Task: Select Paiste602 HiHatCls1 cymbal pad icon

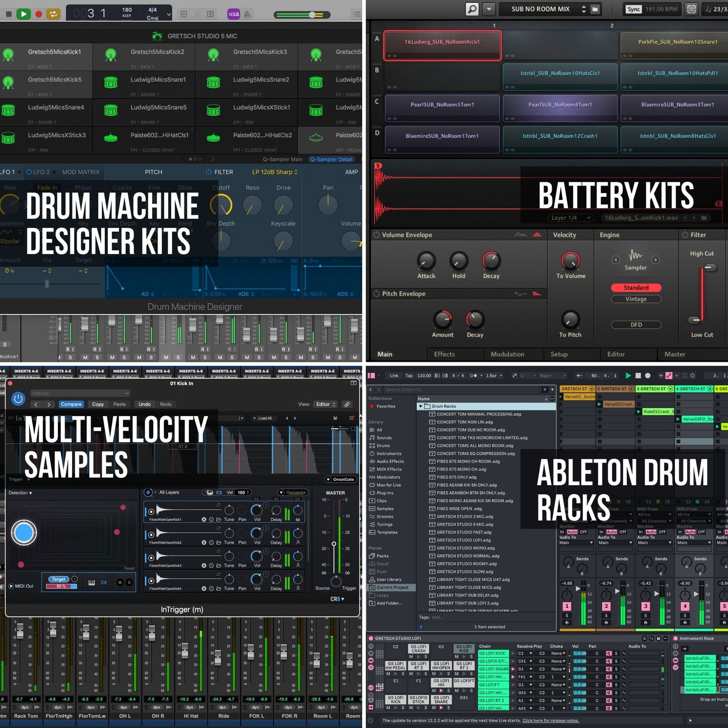Action: coord(111,138)
